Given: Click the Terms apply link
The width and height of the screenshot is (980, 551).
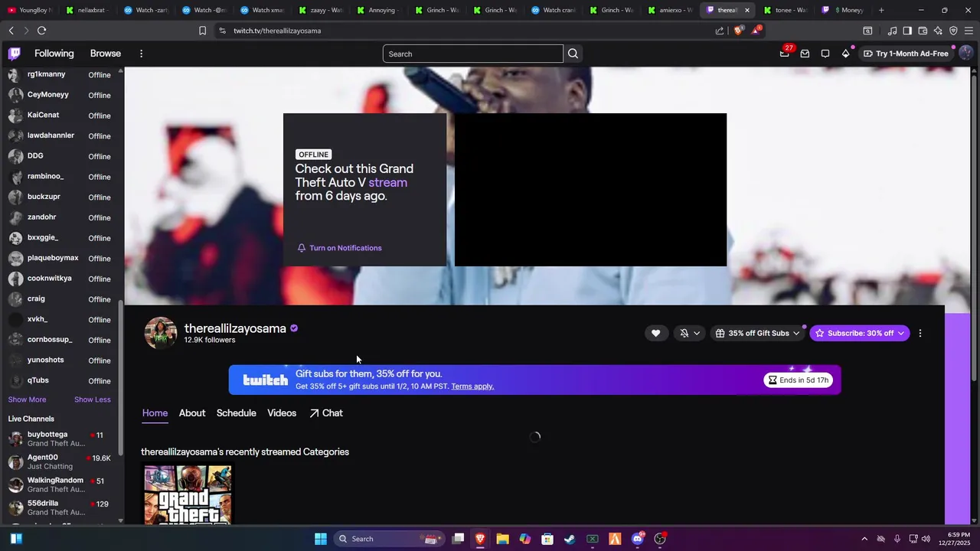Looking at the screenshot, I should 472,386.
